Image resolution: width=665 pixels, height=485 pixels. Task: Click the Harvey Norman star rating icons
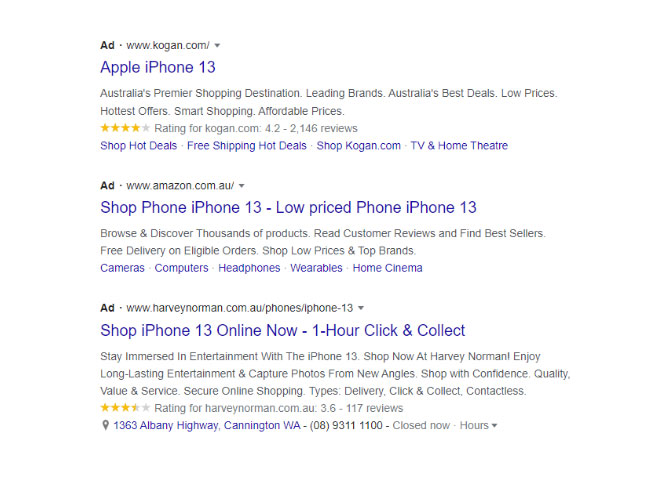[x=125, y=407]
